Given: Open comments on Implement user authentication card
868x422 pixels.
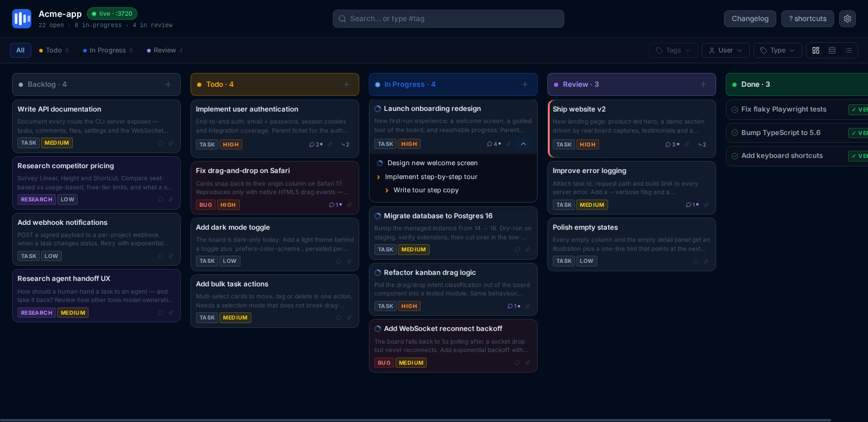Looking at the screenshot, I should point(315,145).
